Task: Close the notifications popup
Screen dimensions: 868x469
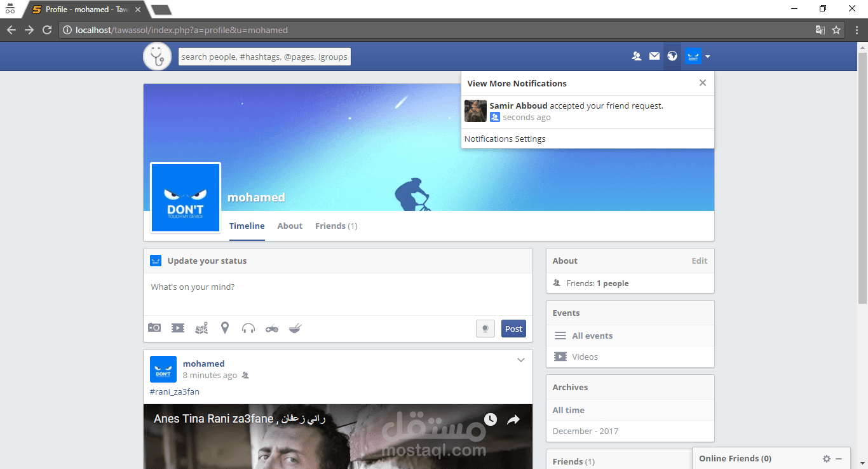Action: (702, 83)
